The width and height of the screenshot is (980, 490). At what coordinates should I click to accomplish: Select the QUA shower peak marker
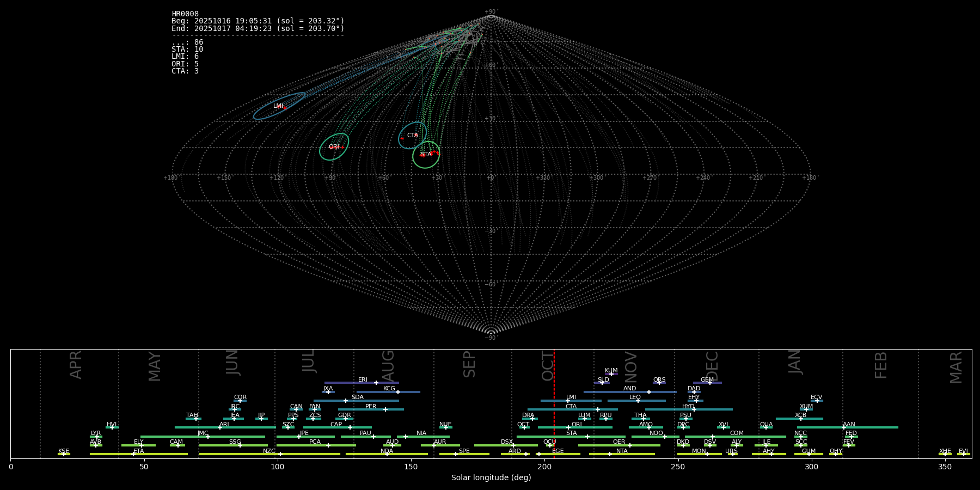765,427
